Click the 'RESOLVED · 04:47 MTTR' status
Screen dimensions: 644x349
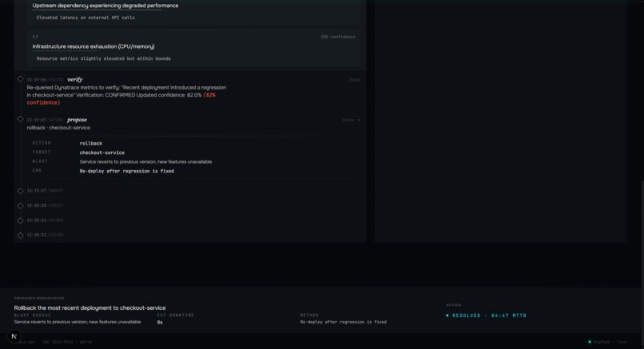(x=487, y=315)
